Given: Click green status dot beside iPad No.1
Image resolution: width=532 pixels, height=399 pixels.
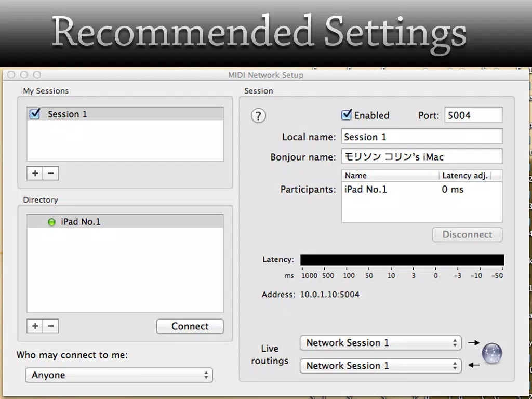Looking at the screenshot, I should point(51,222).
